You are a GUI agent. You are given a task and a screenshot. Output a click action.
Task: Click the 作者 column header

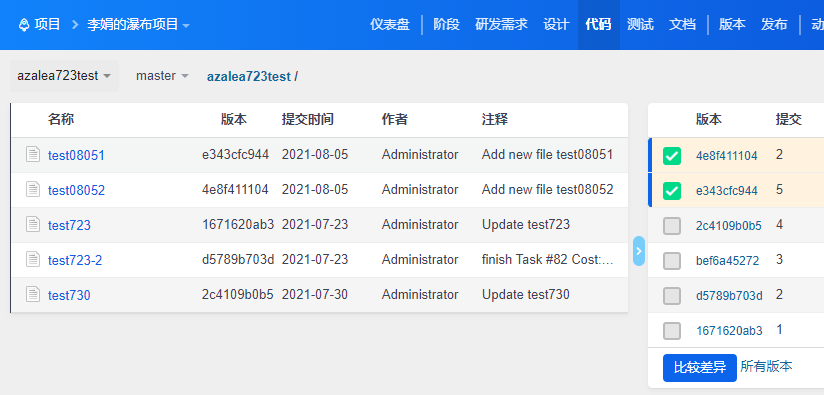pyautogui.click(x=395, y=119)
